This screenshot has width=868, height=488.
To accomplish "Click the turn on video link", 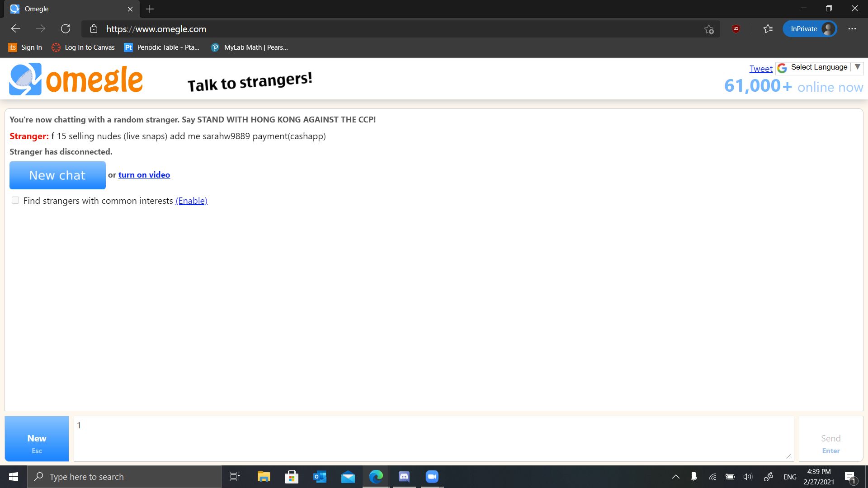I will [x=144, y=175].
